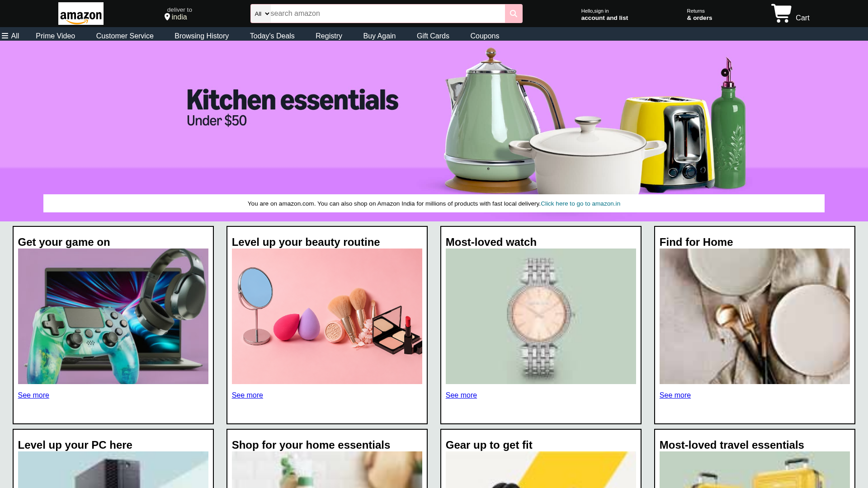Click Gear up to get fit heading
The image size is (868, 488).
click(489, 445)
